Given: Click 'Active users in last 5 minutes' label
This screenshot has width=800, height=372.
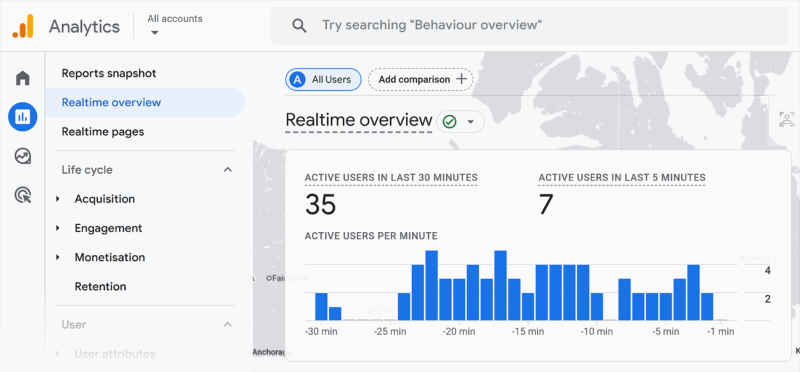Looking at the screenshot, I should tap(622, 178).
